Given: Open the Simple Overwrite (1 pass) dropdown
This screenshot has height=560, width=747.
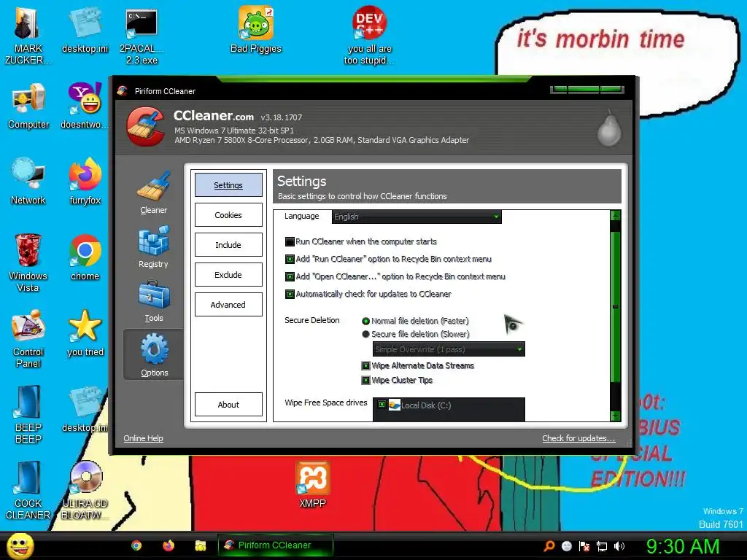Looking at the screenshot, I should (x=449, y=349).
